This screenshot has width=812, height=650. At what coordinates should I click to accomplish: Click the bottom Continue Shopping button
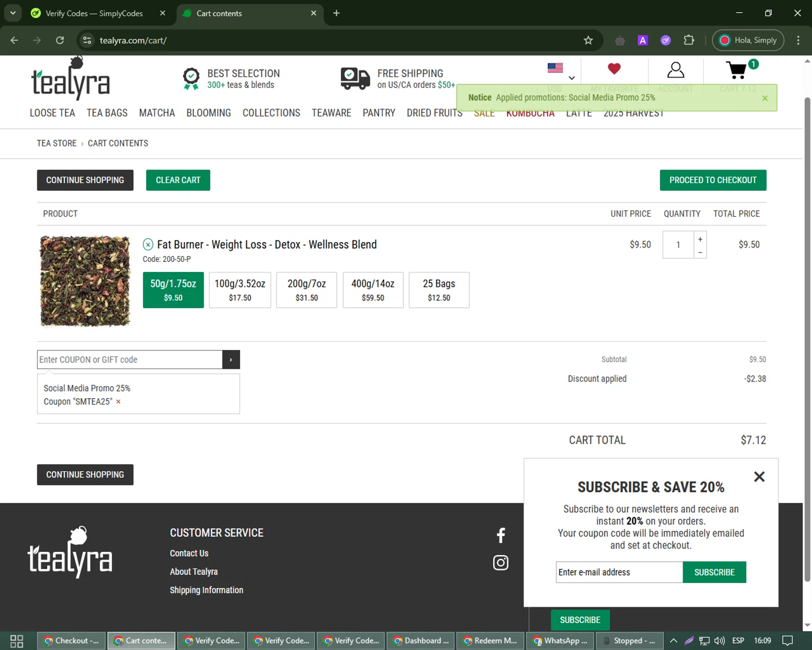pyautogui.click(x=85, y=474)
